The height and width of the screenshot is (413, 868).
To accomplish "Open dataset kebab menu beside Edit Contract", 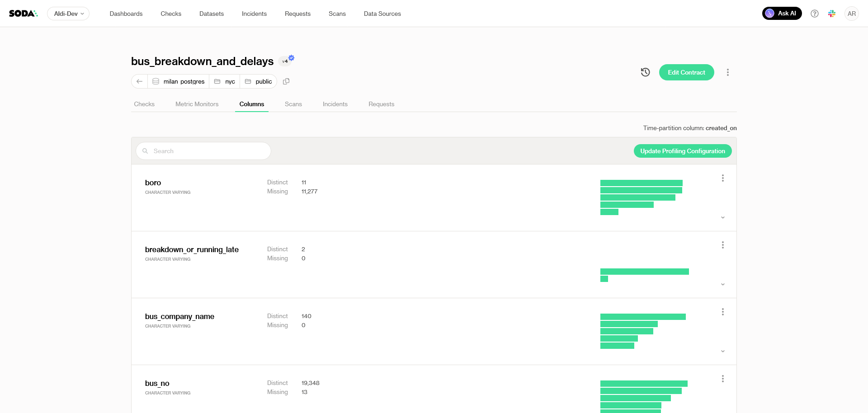I will tap(728, 72).
